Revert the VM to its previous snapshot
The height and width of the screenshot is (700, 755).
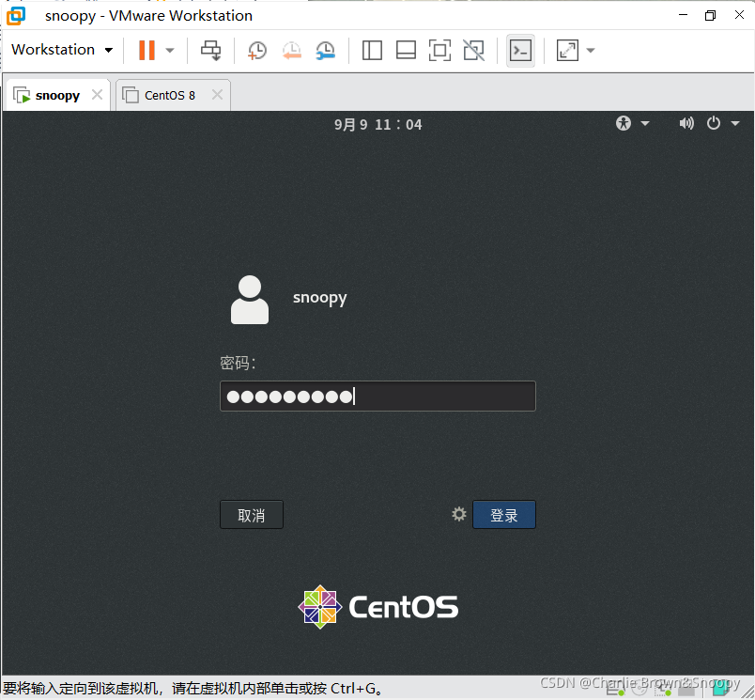pos(292,50)
